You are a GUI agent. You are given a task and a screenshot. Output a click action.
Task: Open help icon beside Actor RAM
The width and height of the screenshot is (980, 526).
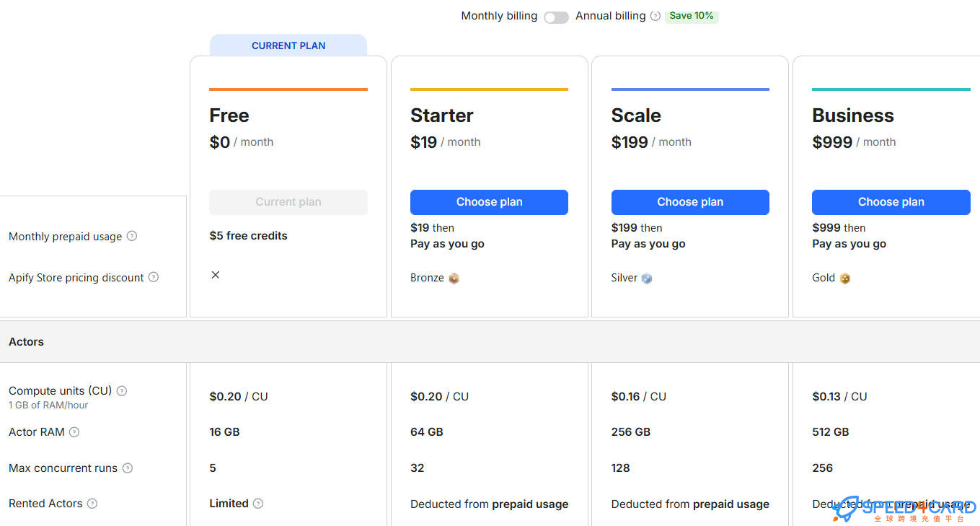tap(74, 432)
